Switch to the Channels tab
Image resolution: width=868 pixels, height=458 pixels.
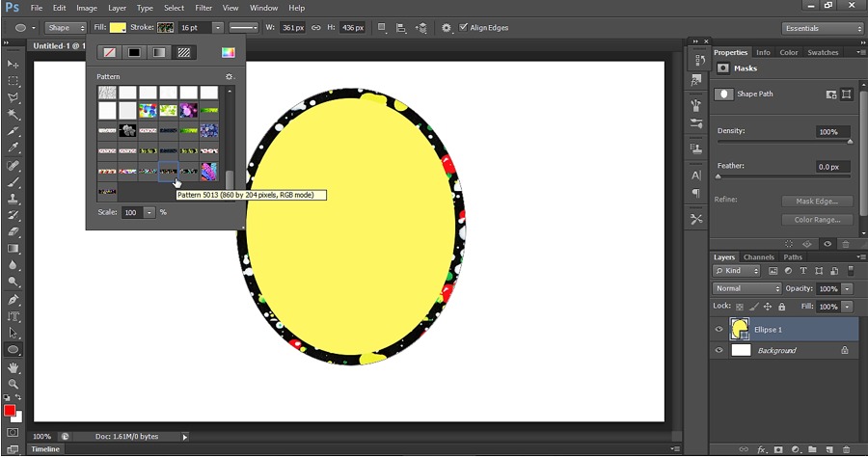click(758, 257)
